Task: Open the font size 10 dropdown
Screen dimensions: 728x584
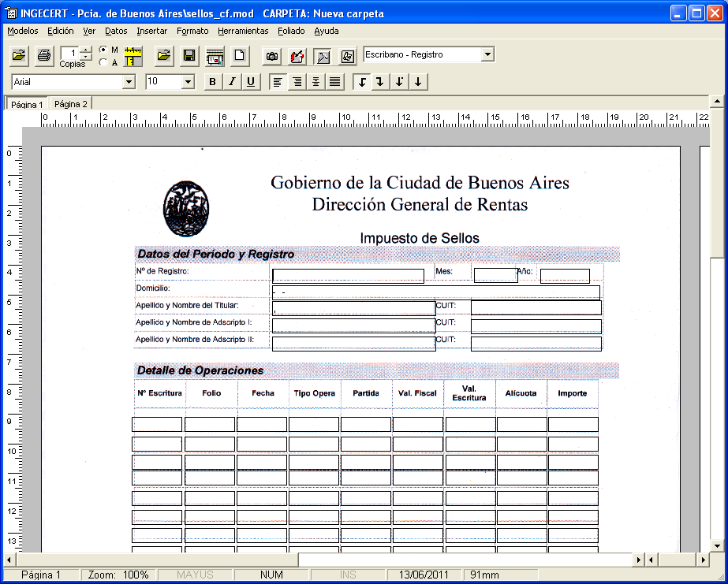Action: (x=188, y=82)
